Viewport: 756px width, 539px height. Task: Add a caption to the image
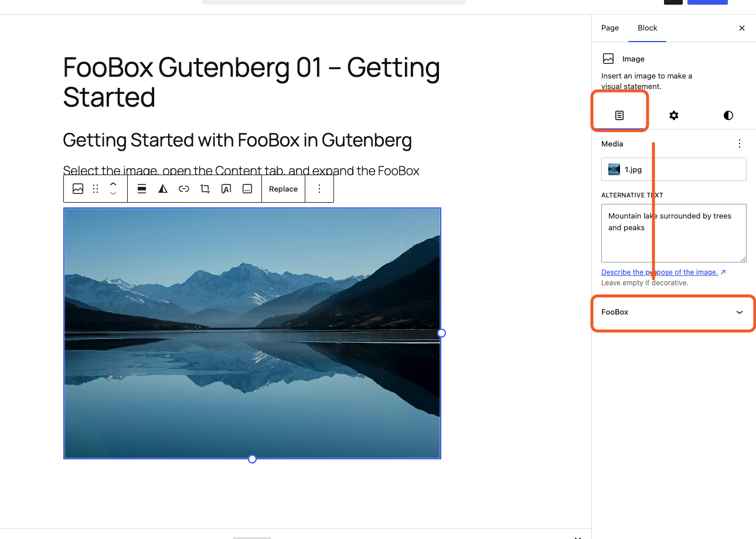tap(247, 189)
